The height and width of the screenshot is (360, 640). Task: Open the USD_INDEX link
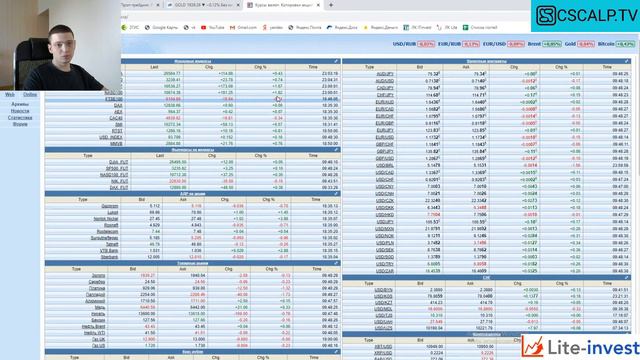coord(111,137)
